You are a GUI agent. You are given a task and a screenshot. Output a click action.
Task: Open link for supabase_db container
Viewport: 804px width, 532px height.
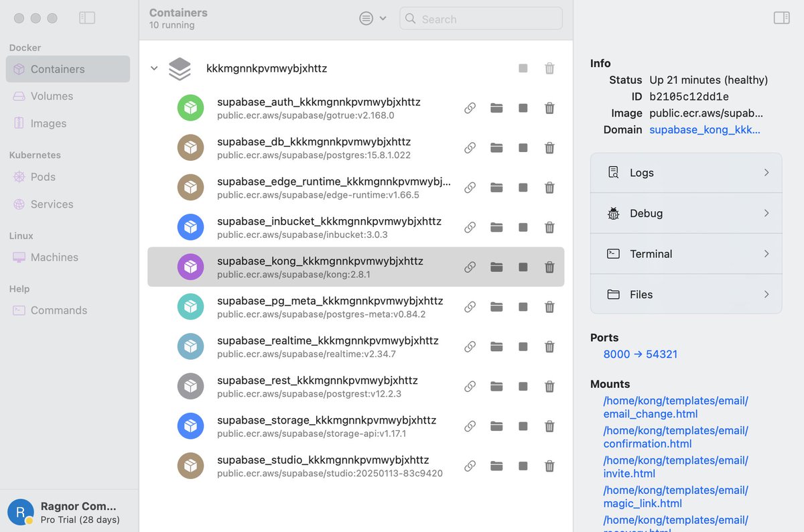pyautogui.click(x=470, y=148)
